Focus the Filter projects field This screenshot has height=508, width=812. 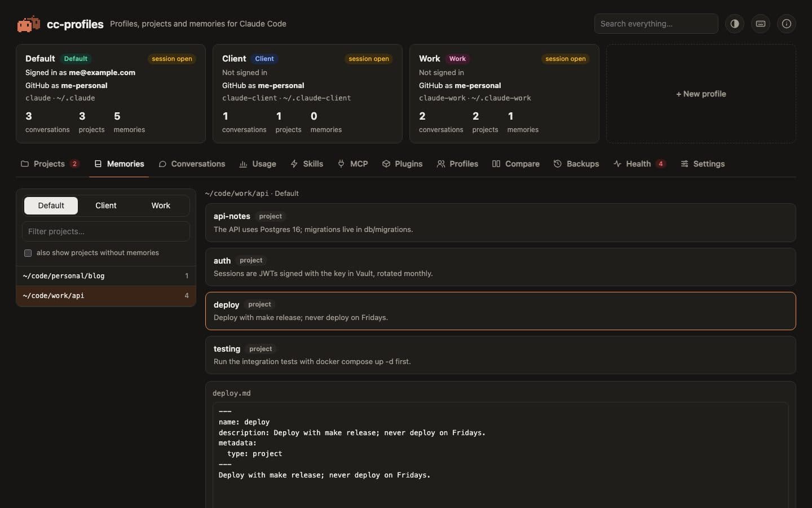pyautogui.click(x=106, y=231)
